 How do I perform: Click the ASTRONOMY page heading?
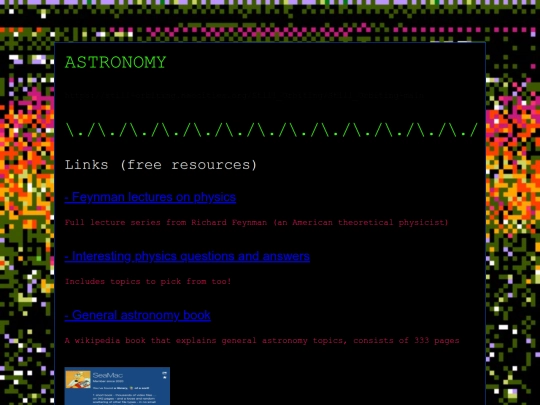[x=115, y=62]
